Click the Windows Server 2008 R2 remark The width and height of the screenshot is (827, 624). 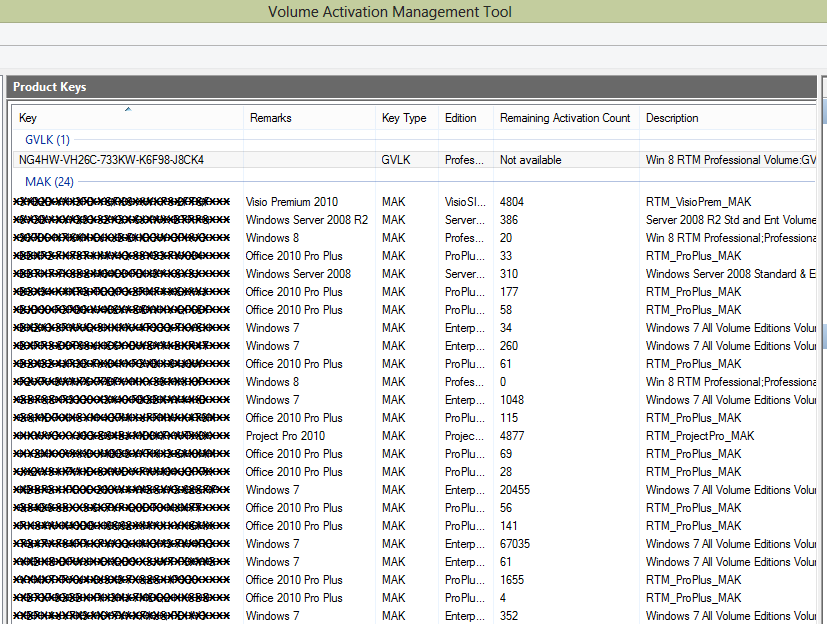click(x=307, y=220)
